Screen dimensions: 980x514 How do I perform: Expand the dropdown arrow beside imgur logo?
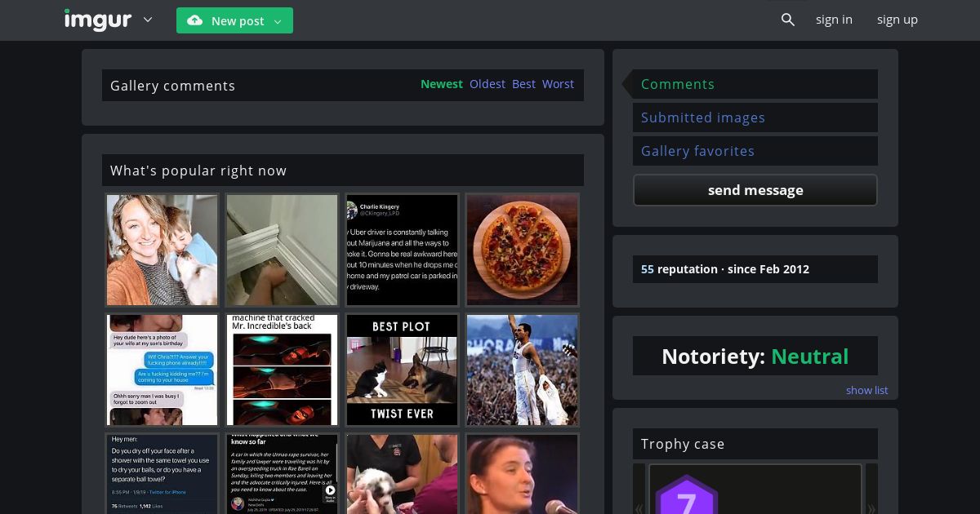[x=148, y=20]
